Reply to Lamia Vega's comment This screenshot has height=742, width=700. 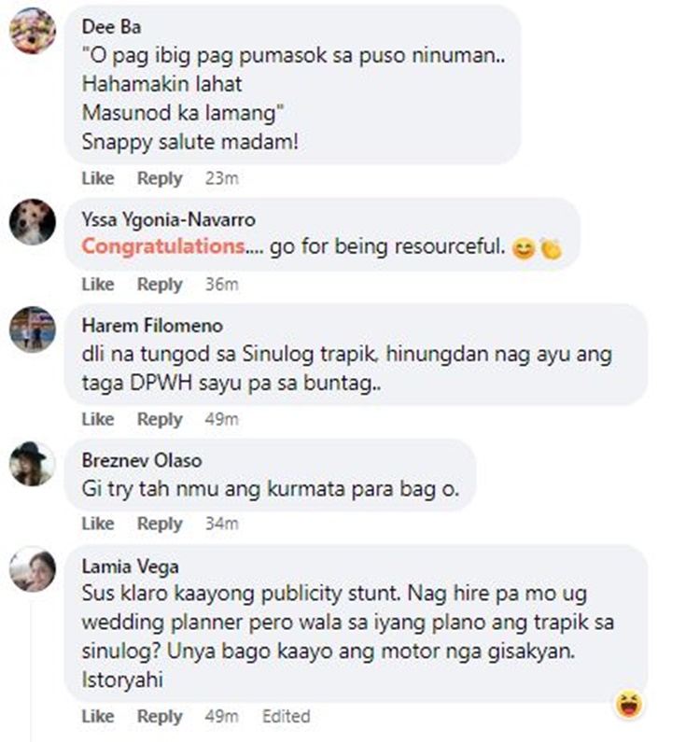click(x=160, y=717)
